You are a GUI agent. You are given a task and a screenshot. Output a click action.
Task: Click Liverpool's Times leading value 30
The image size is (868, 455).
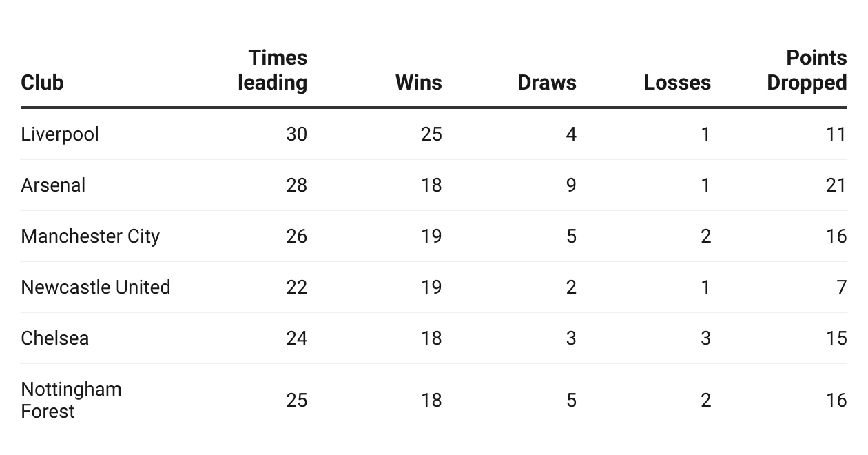296,134
